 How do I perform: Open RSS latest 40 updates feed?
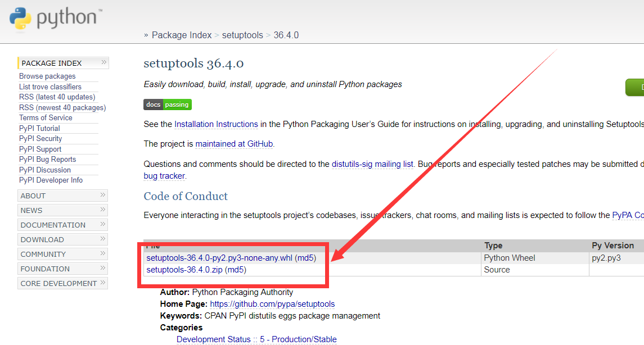[57, 97]
